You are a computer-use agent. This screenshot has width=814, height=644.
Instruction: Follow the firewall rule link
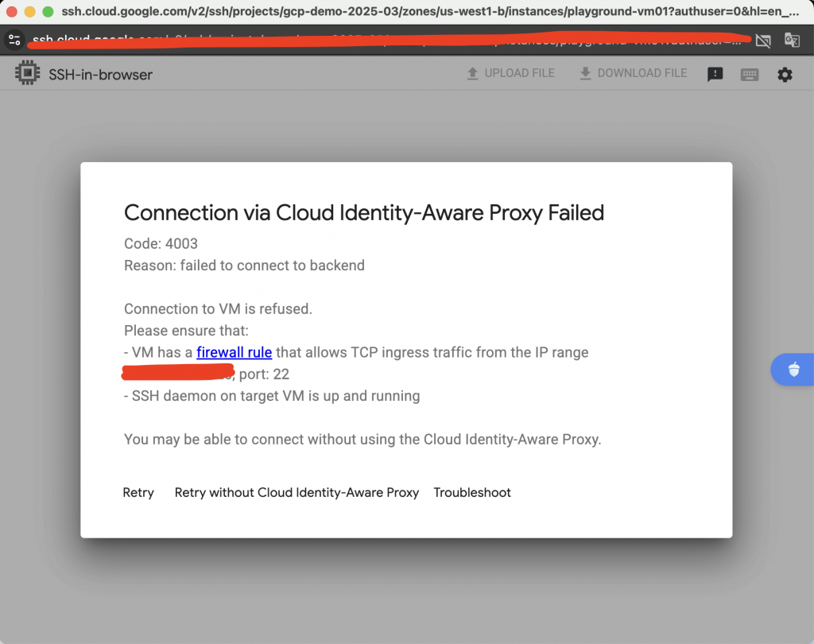click(x=235, y=352)
